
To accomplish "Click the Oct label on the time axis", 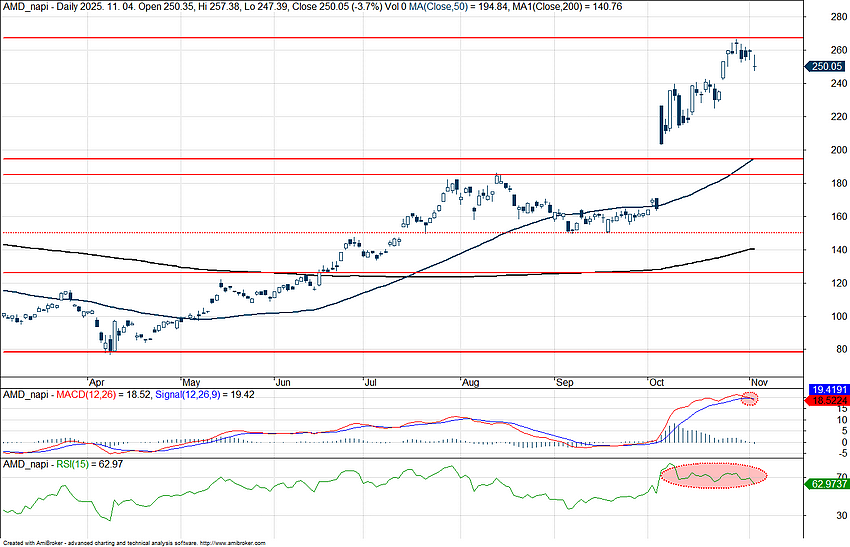I will [x=657, y=382].
